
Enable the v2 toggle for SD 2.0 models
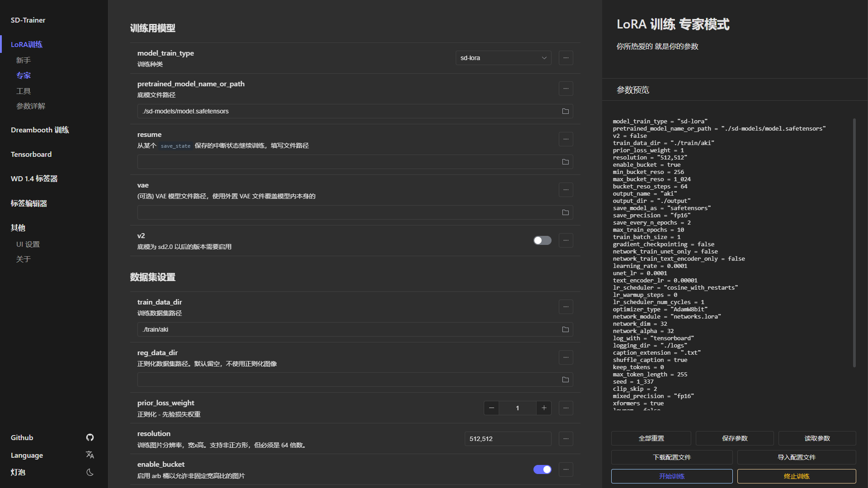542,240
